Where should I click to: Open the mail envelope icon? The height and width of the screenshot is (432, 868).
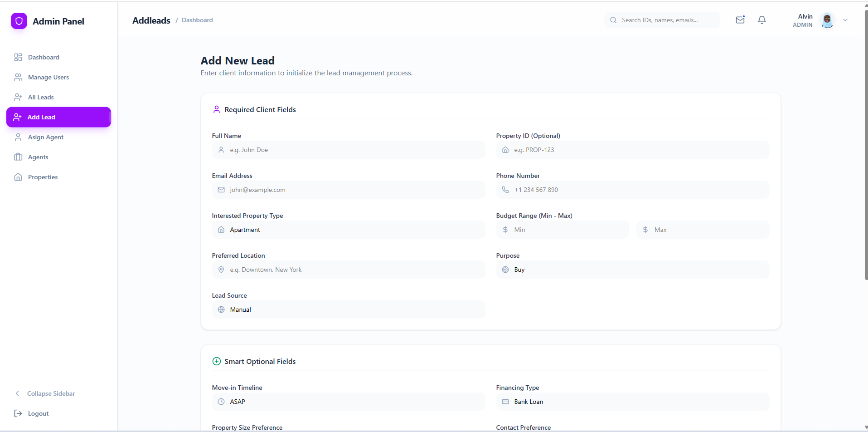point(740,20)
